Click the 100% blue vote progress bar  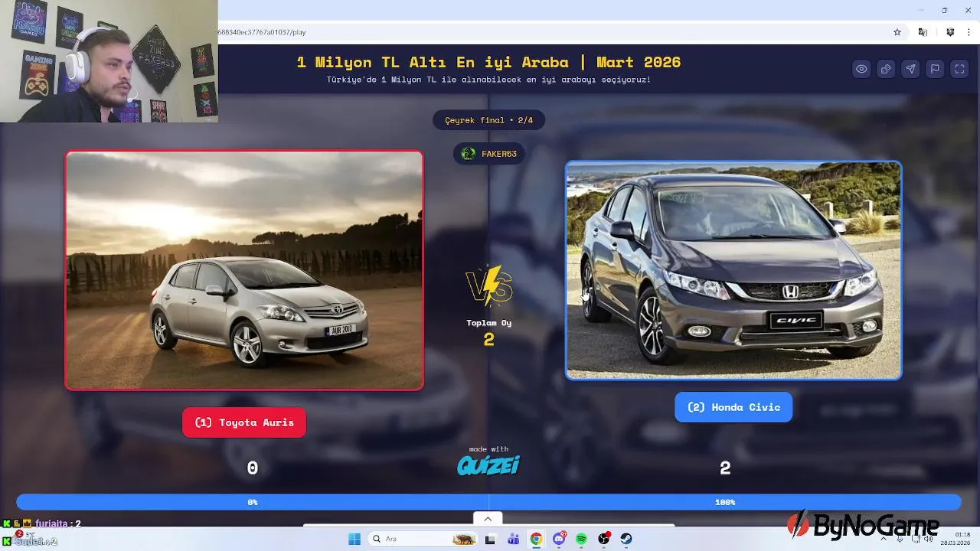pyautogui.click(x=725, y=502)
